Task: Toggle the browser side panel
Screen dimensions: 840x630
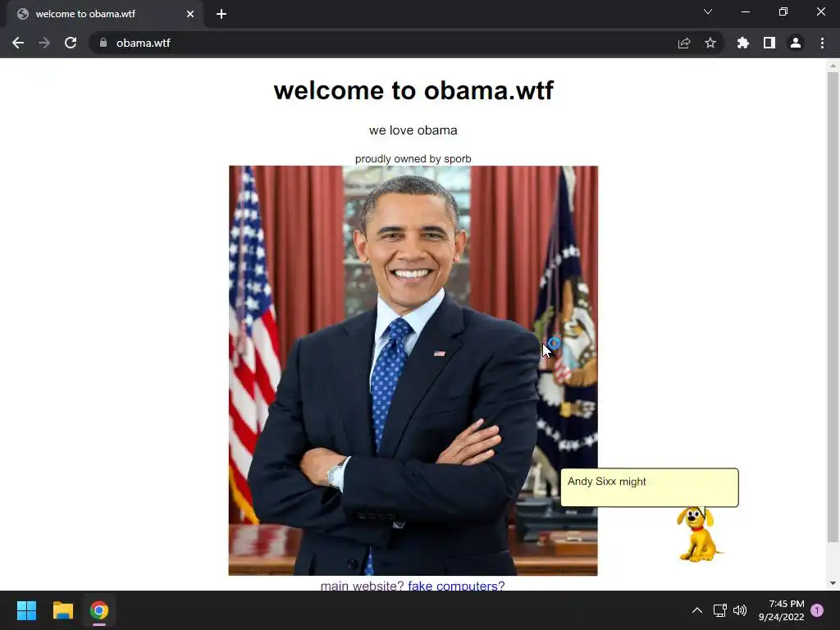Action: pyautogui.click(x=769, y=43)
